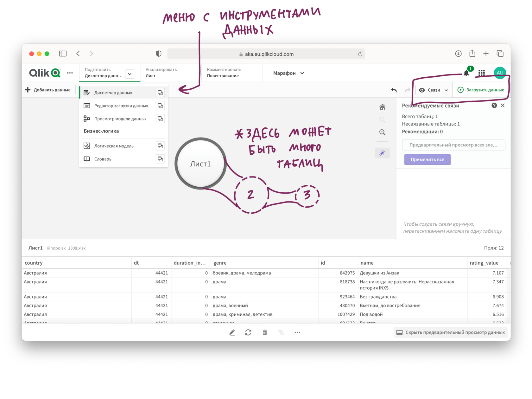Toggle the magic wand recommendations icon
Image resolution: width=532 pixels, height=399 pixels.
382,153
